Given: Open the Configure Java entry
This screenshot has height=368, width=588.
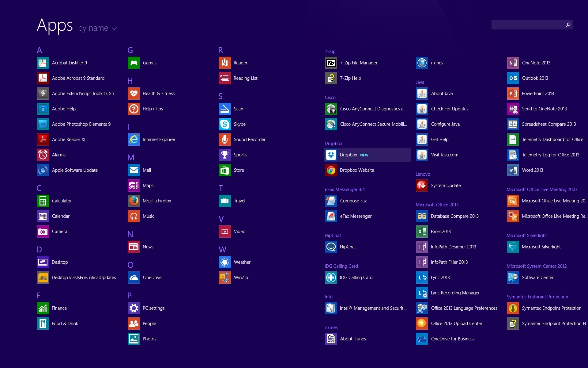Looking at the screenshot, I should tap(438, 124).
